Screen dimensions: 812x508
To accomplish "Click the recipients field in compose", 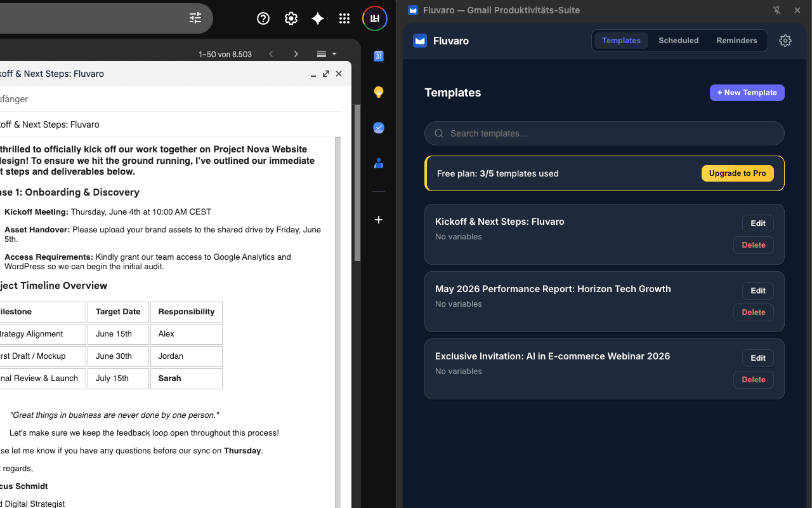I will point(171,99).
